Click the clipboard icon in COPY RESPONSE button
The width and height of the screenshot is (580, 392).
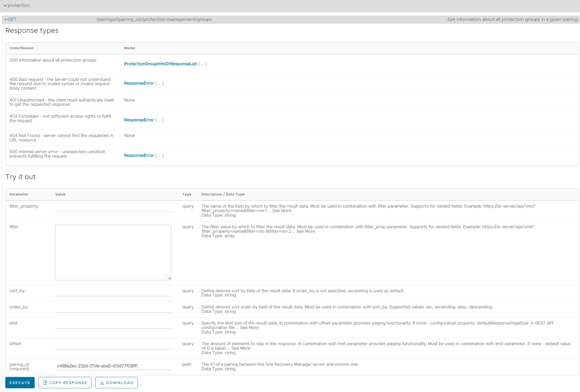point(45,382)
